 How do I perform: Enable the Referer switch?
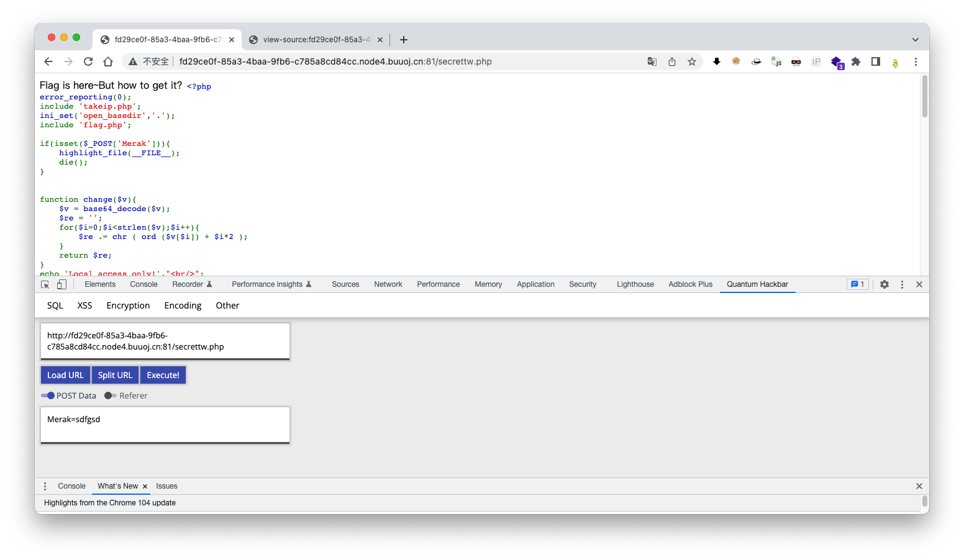pos(111,395)
